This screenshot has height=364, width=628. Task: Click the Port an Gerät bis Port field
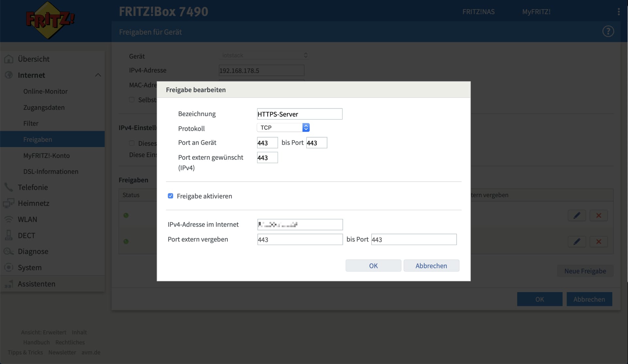pyautogui.click(x=317, y=143)
